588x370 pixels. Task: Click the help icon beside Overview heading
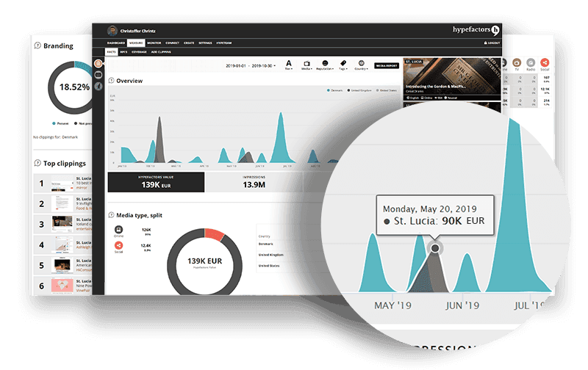point(111,80)
